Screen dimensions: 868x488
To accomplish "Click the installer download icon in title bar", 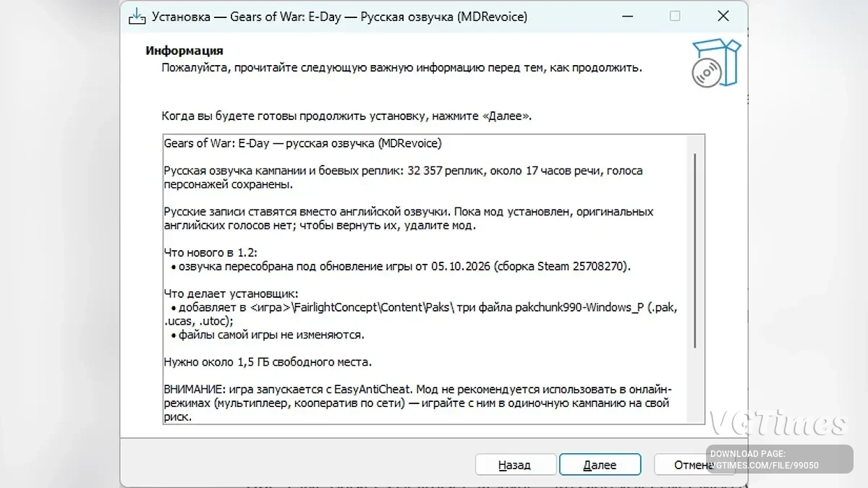I will click(136, 16).
